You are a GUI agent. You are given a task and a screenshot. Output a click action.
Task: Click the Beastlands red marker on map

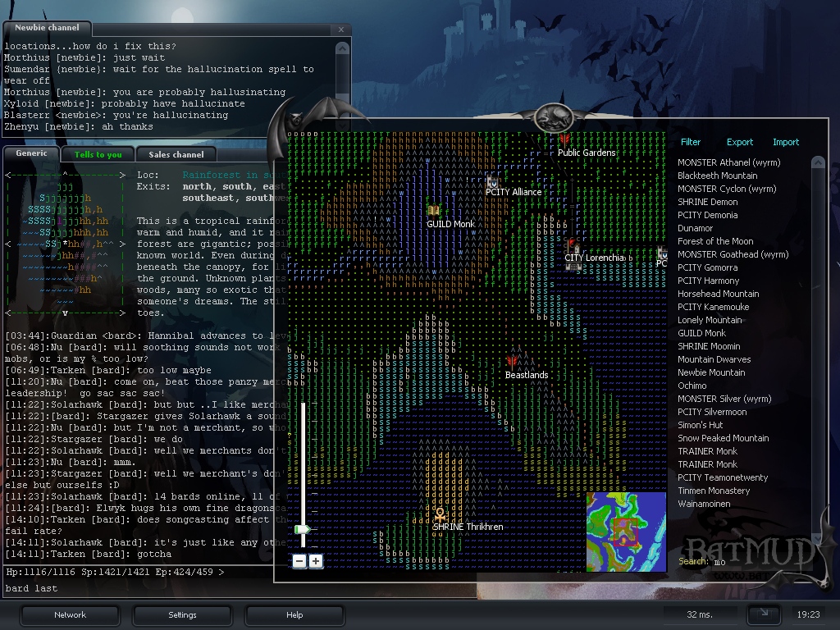[513, 363]
